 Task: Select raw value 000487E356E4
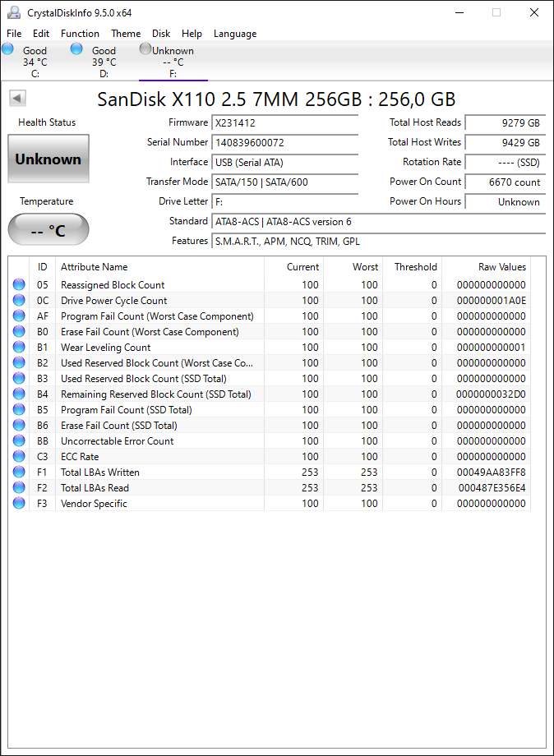pos(492,488)
